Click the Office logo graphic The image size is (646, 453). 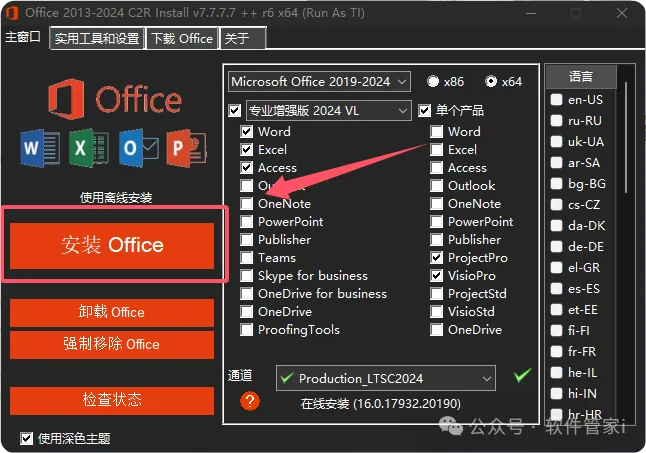[x=115, y=99]
